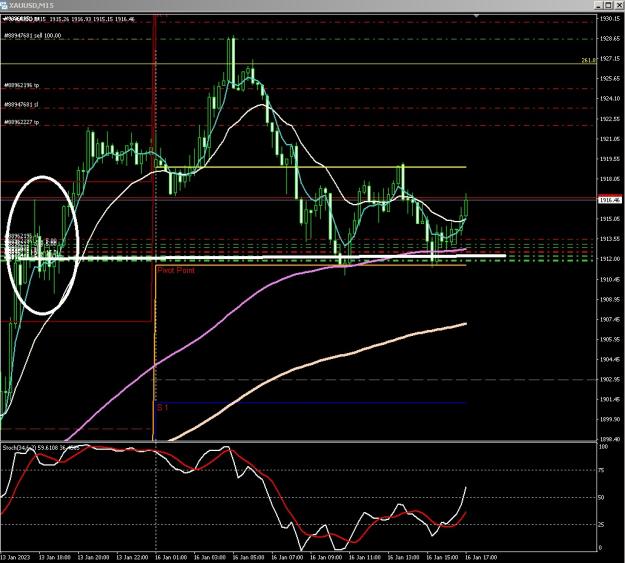
Task: Maximize the XAUUSD,M15 chart window
Action: click(608, 5)
